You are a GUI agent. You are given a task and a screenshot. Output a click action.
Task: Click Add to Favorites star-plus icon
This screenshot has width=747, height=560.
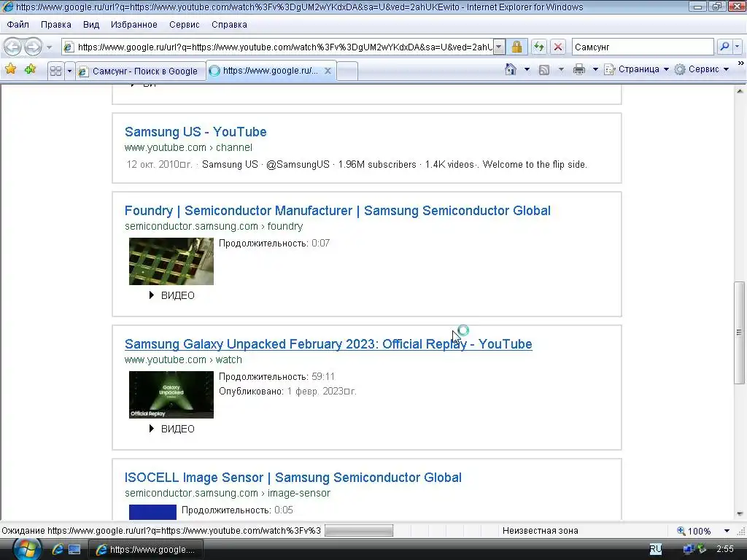click(30, 69)
